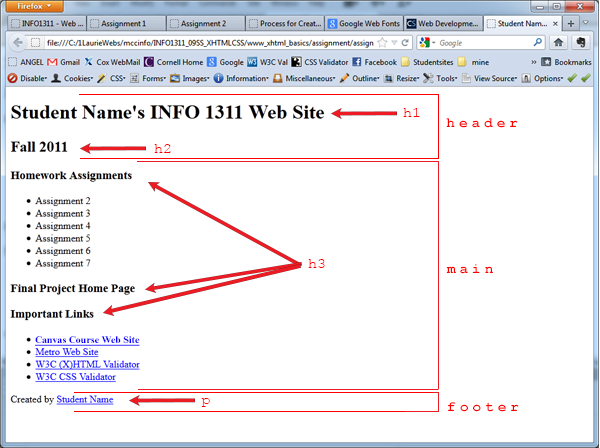
Task: Open the Bookmarks menu button
Action: 566,62
